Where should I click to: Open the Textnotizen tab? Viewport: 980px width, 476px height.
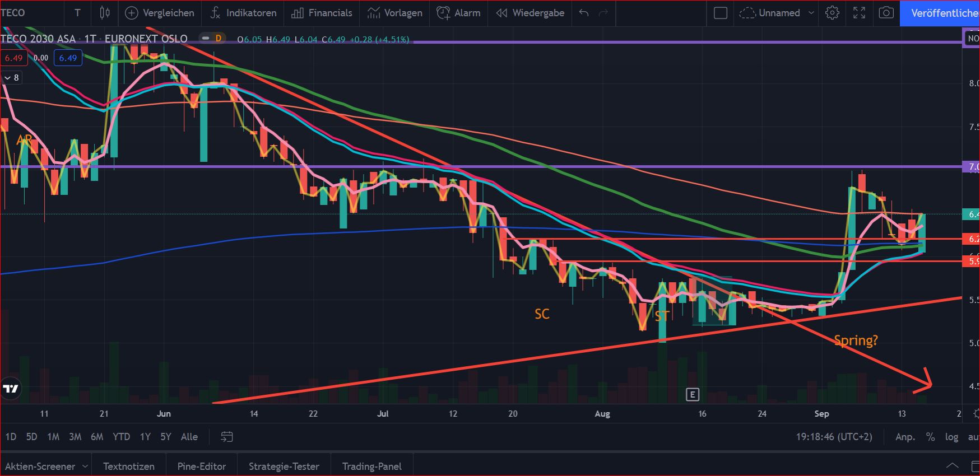129,466
